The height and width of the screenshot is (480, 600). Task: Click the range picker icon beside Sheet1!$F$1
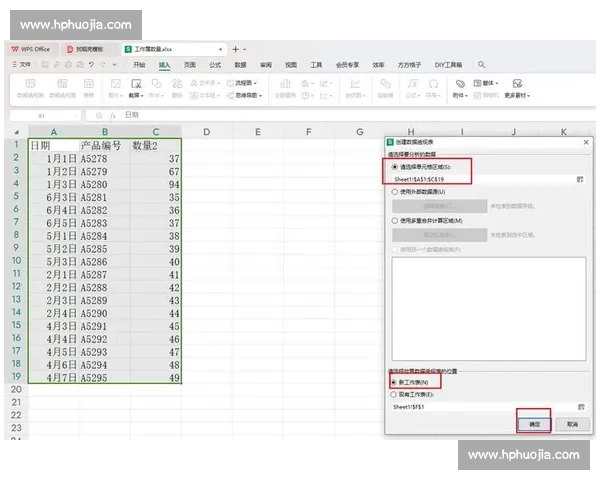(x=579, y=407)
